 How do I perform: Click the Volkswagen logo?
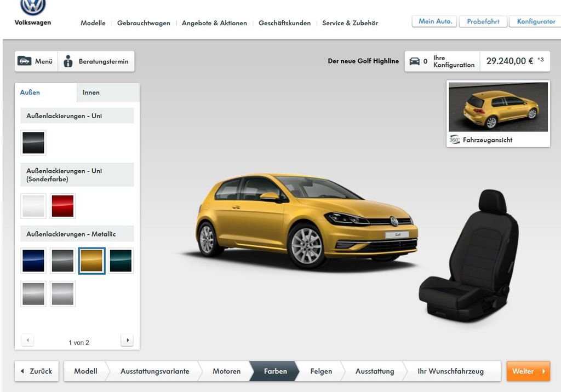[33, 8]
